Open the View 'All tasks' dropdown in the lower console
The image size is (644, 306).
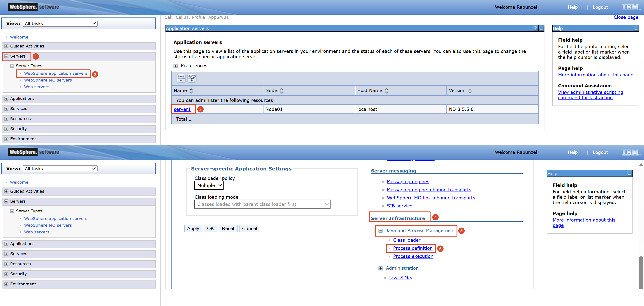(x=60, y=169)
